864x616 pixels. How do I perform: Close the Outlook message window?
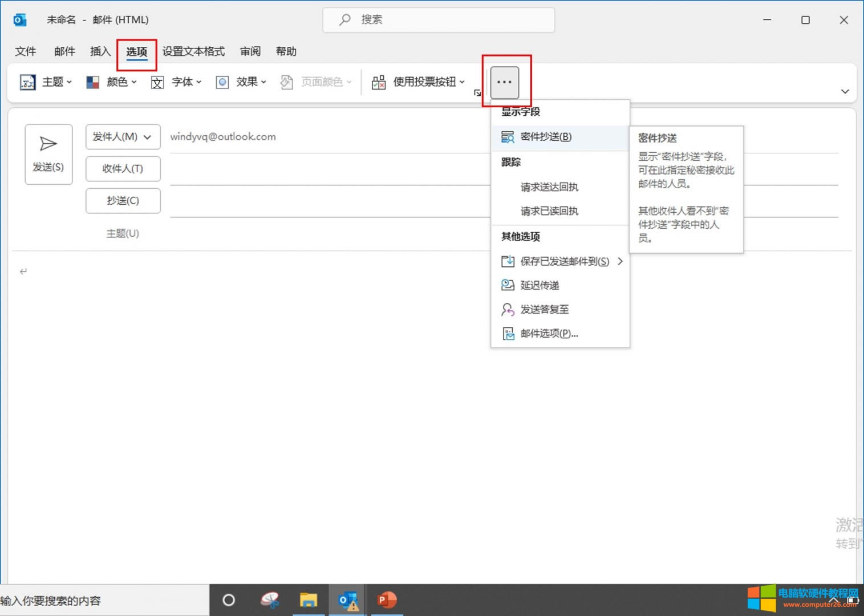click(844, 20)
